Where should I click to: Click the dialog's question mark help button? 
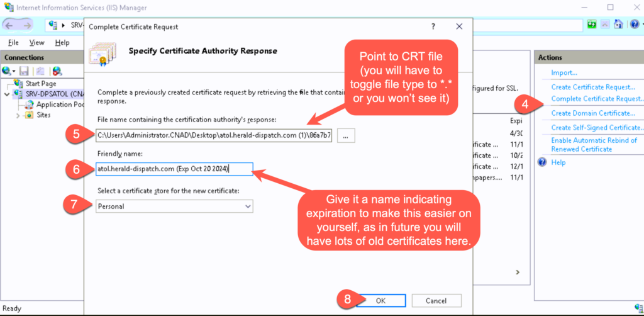[433, 27]
